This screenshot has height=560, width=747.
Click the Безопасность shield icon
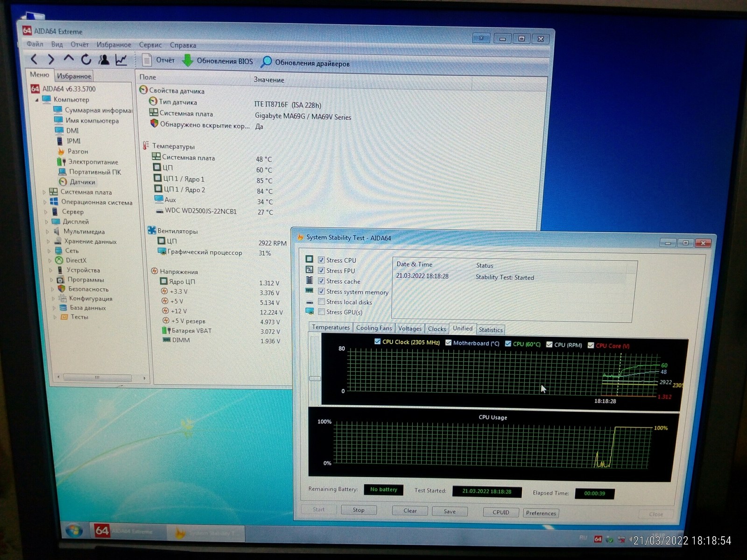coord(61,289)
